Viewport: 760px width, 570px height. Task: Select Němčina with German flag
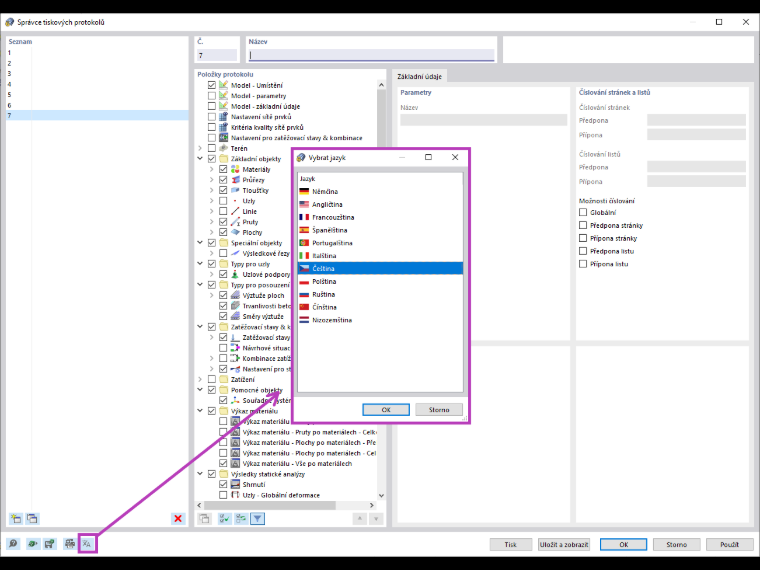pyautogui.click(x=380, y=191)
